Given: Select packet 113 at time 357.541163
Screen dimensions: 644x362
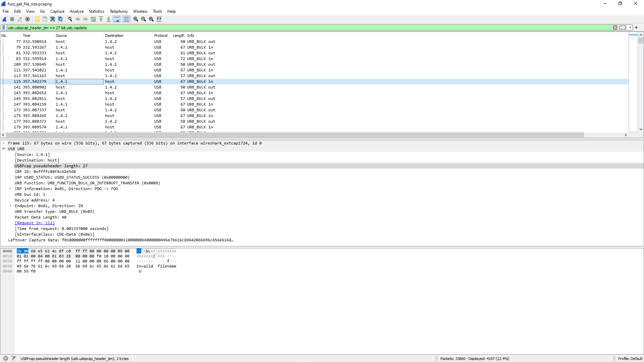Looking at the screenshot, I should [315, 76].
